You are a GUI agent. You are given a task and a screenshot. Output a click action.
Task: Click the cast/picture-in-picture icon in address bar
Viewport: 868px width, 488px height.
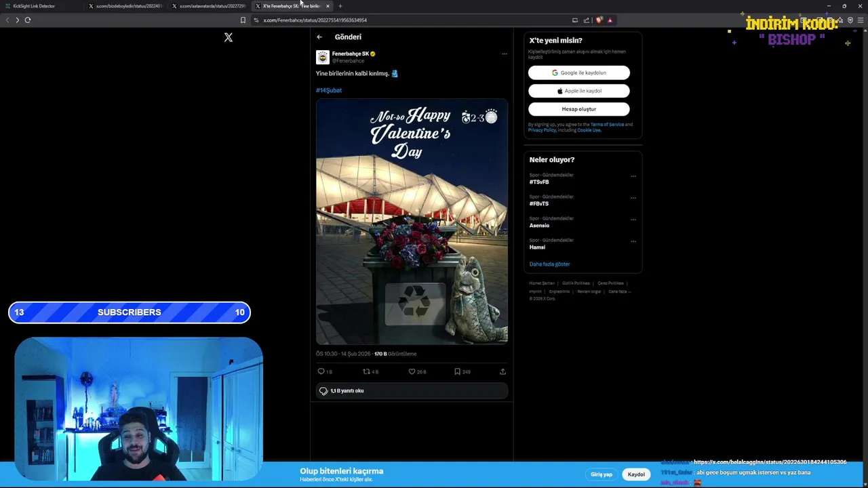point(575,20)
